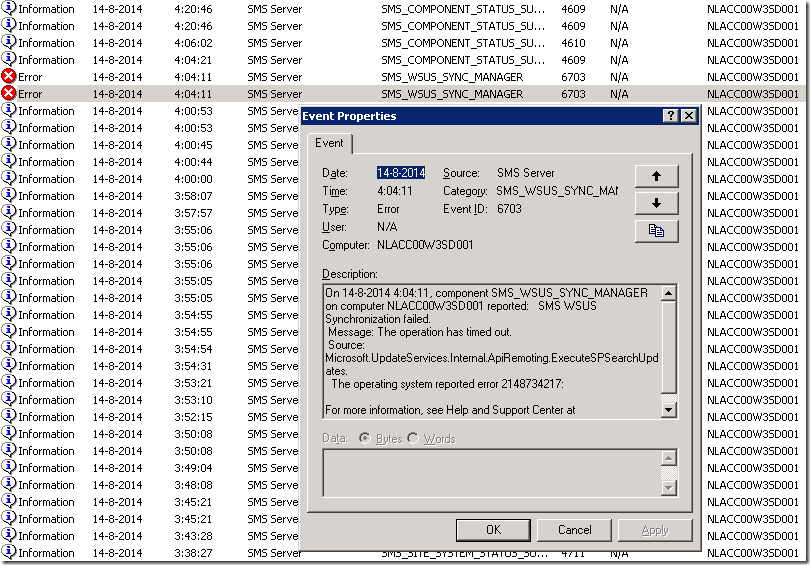
Task: Open the dialog's question mark help button
Action: pyautogui.click(x=669, y=116)
